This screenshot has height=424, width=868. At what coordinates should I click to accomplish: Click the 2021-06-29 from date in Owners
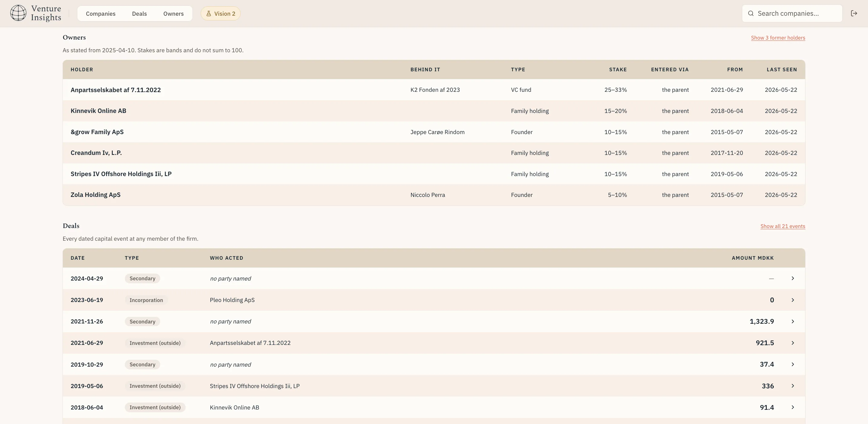[727, 90]
